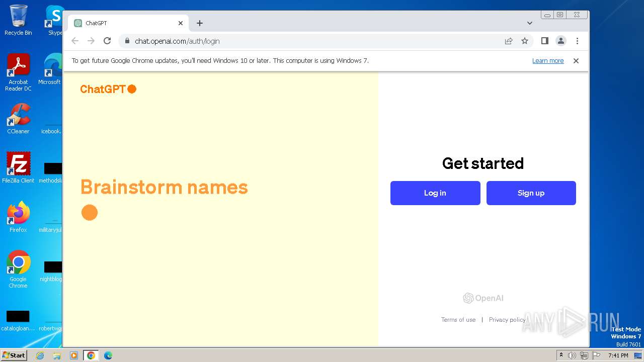This screenshot has height=362, width=644.
Task: Go forward in browser history
Action: pyautogui.click(x=91, y=41)
